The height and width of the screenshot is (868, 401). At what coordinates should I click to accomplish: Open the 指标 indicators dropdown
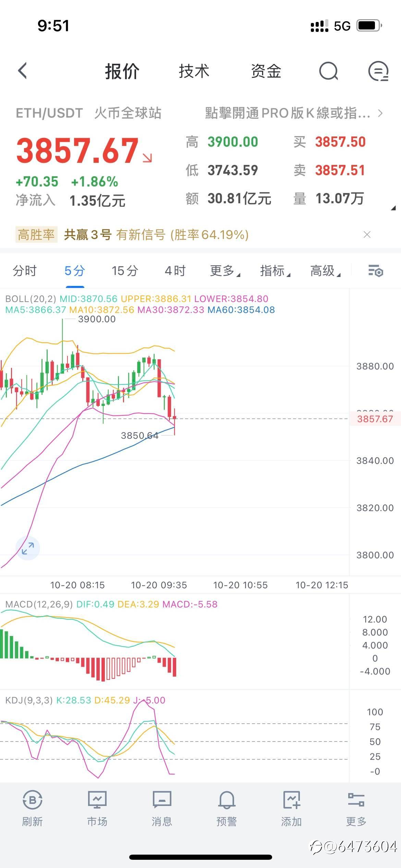point(275,271)
